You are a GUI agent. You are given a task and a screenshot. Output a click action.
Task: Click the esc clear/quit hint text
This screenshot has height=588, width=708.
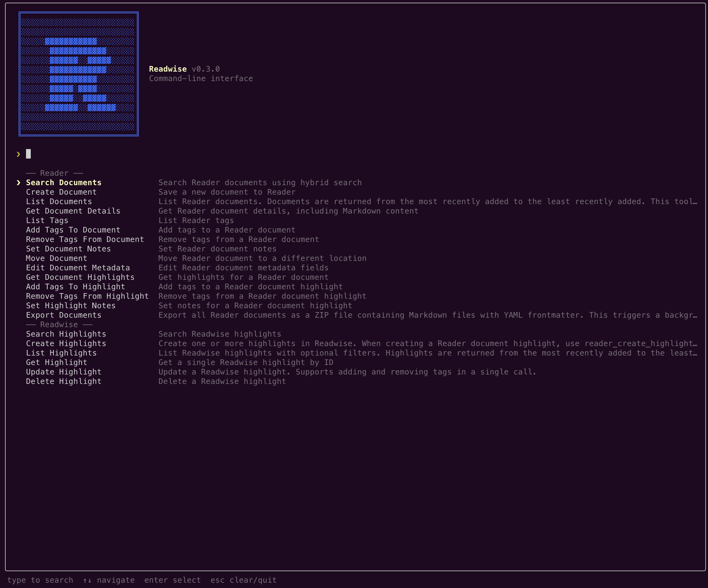243,580
